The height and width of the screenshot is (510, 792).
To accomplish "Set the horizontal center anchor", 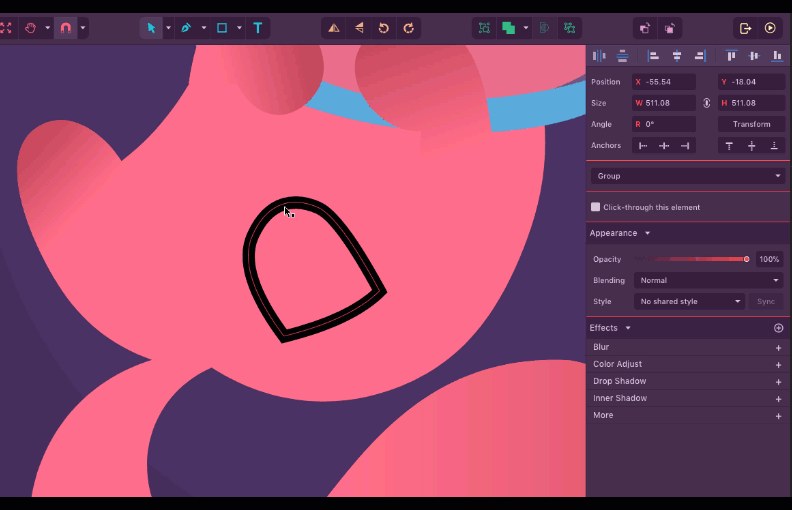I will pos(664,146).
